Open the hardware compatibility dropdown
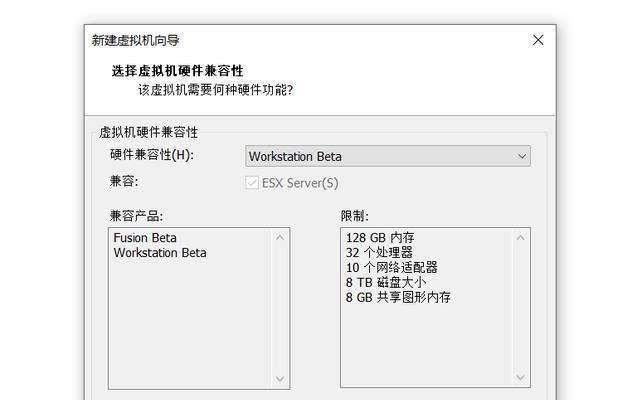 coord(388,156)
